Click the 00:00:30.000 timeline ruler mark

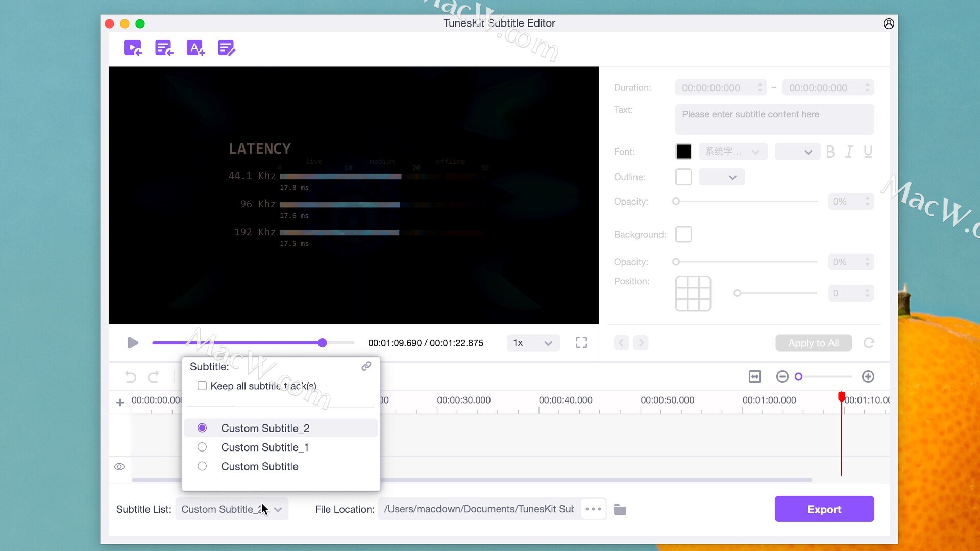[463, 400]
